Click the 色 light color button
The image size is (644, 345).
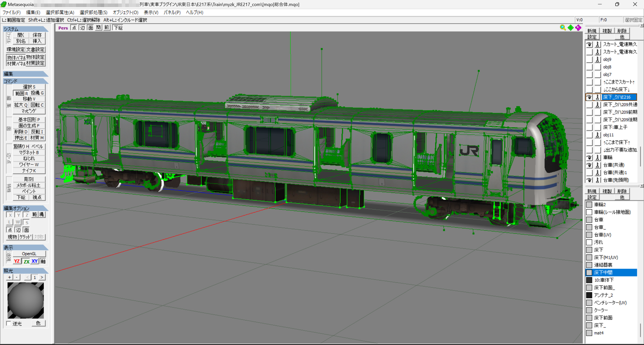(39, 323)
